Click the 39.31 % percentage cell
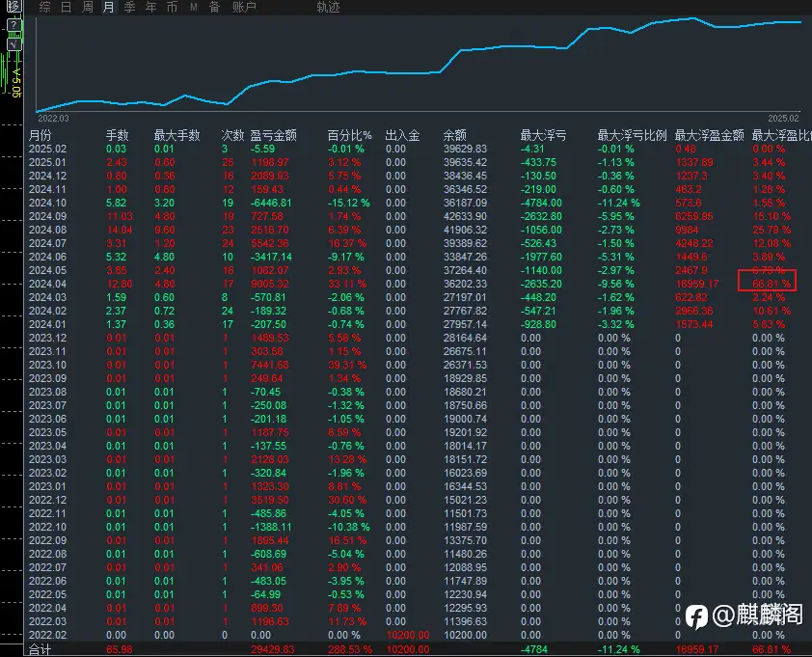Screen dimensions: 812x657 (x=347, y=365)
